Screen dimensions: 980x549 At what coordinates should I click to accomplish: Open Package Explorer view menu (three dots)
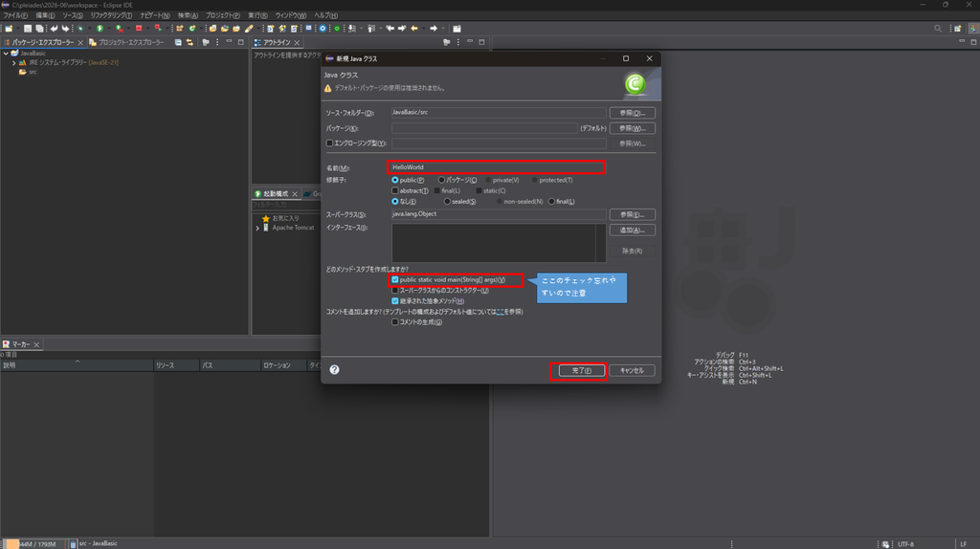(x=217, y=42)
